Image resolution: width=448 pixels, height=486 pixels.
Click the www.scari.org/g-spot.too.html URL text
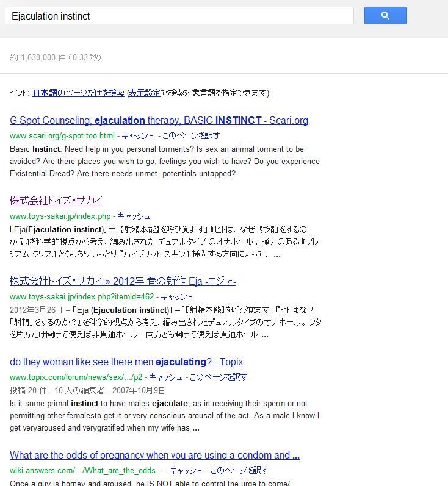click(x=62, y=136)
